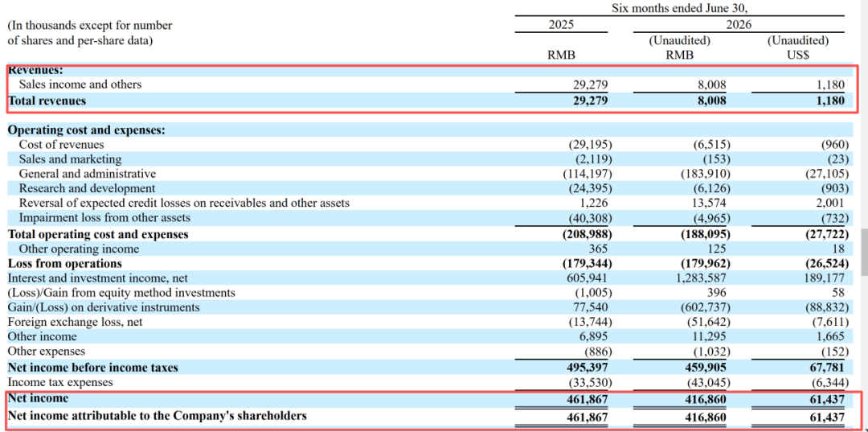Click value 365 in Other operating income row
This screenshot has height=432, width=868.
pos(599,249)
